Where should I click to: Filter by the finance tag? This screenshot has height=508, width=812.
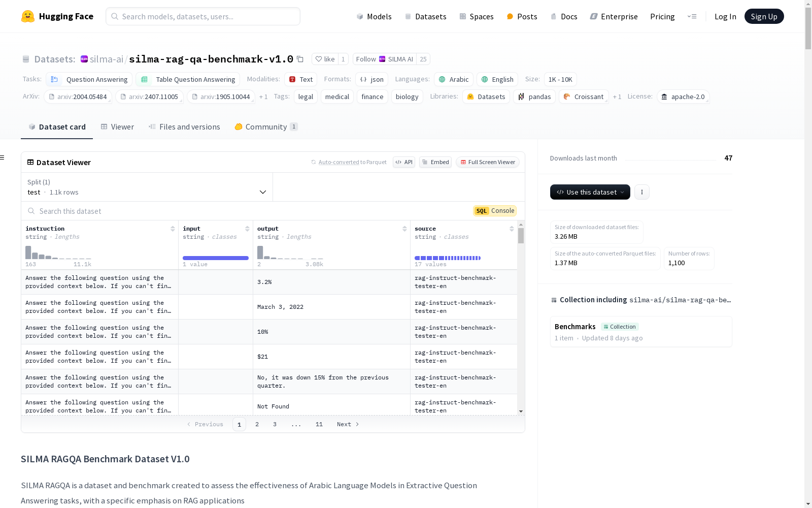point(373,97)
